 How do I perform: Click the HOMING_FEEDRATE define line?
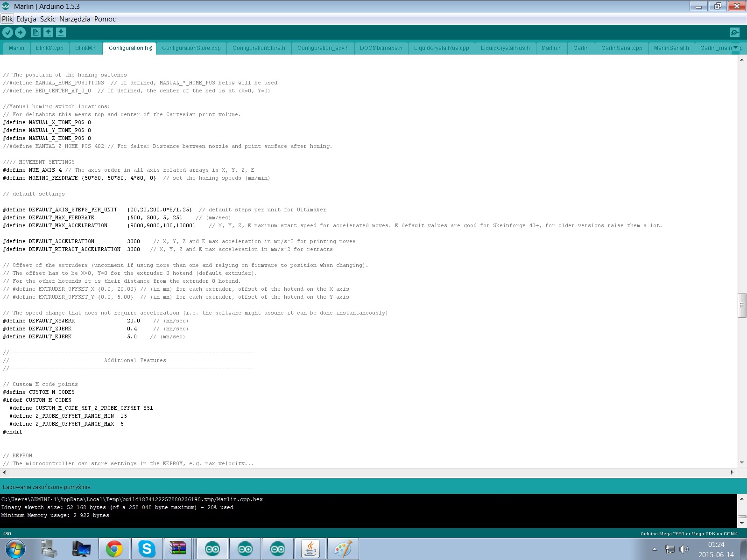pyautogui.click(x=136, y=178)
